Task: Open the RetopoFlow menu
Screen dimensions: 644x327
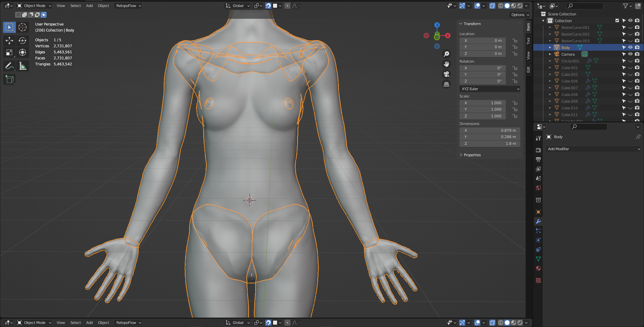Action: (x=128, y=6)
